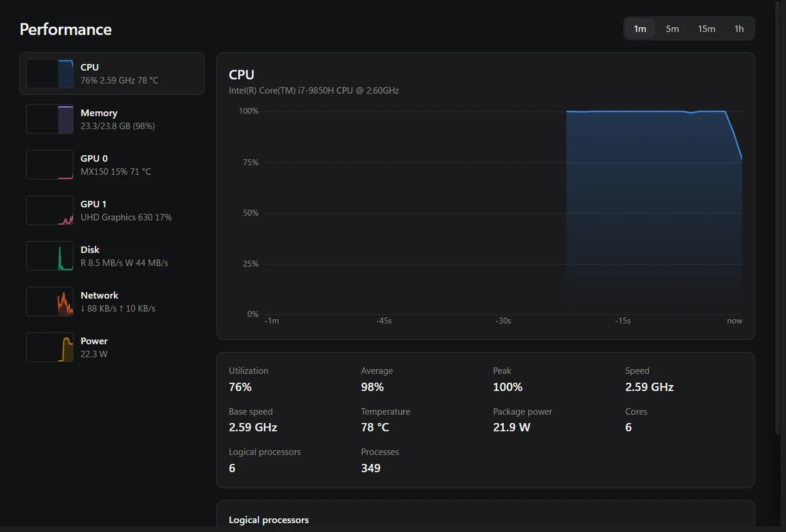
Task: Choose the 15m time range
Action: click(x=706, y=28)
